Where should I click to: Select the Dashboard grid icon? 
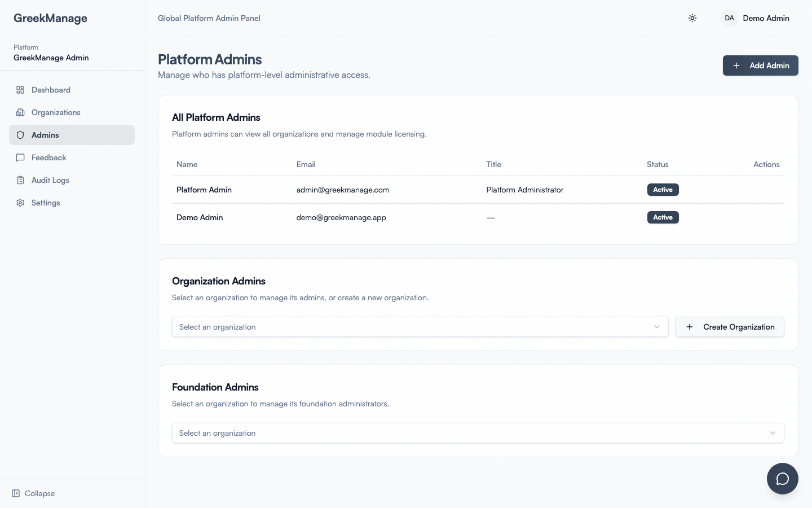pyautogui.click(x=20, y=90)
